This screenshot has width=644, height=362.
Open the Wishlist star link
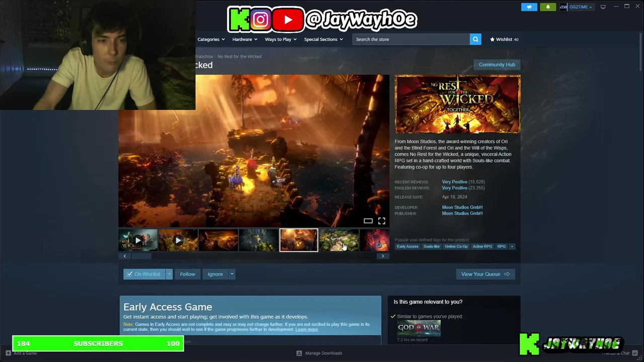tap(504, 39)
